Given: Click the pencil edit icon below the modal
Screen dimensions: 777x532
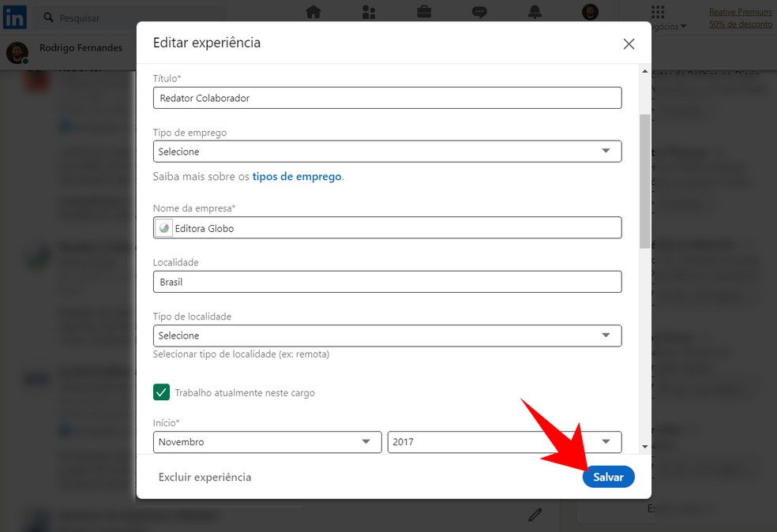Looking at the screenshot, I should coord(535,515).
